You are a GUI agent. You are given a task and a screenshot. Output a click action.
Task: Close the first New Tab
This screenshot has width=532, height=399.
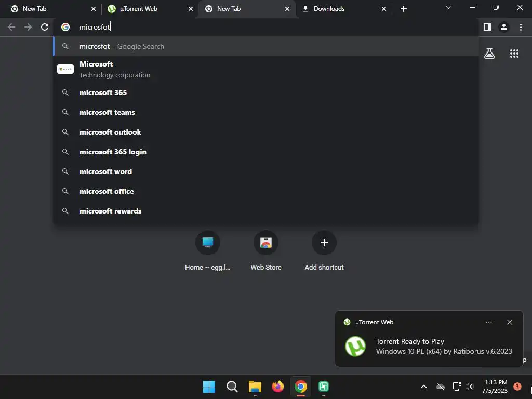pyautogui.click(x=94, y=9)
